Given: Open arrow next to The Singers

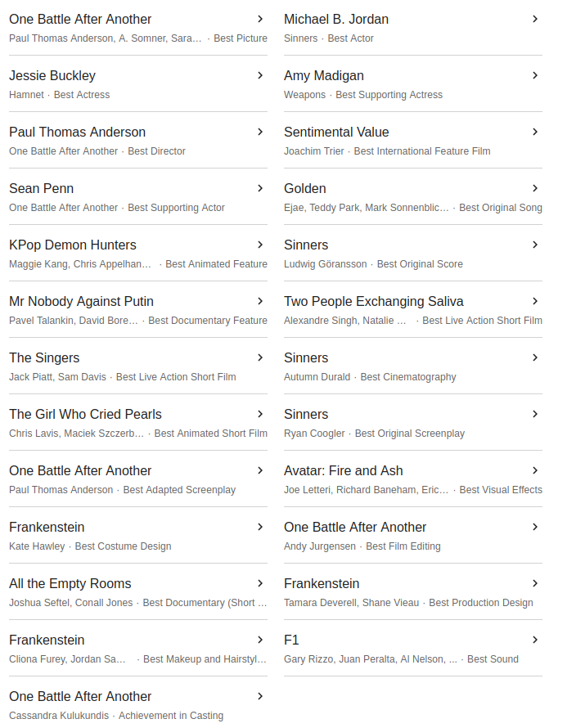Looking at the screenshot, I should coord(260,357).
